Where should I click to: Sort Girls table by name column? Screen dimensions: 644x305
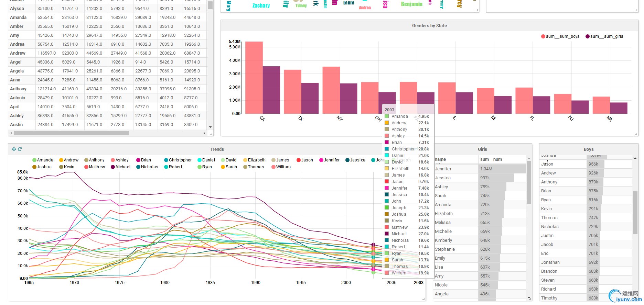(440, 159)
